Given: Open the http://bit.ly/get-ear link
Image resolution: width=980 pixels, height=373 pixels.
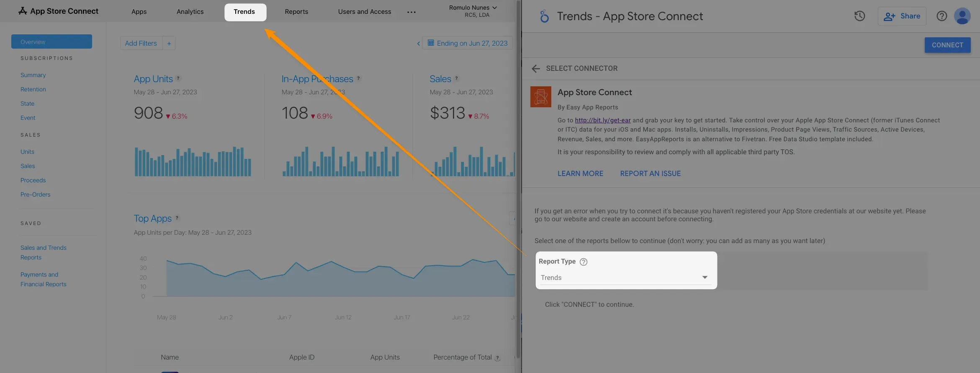Looking at the screenshot, I should (602, 120).
